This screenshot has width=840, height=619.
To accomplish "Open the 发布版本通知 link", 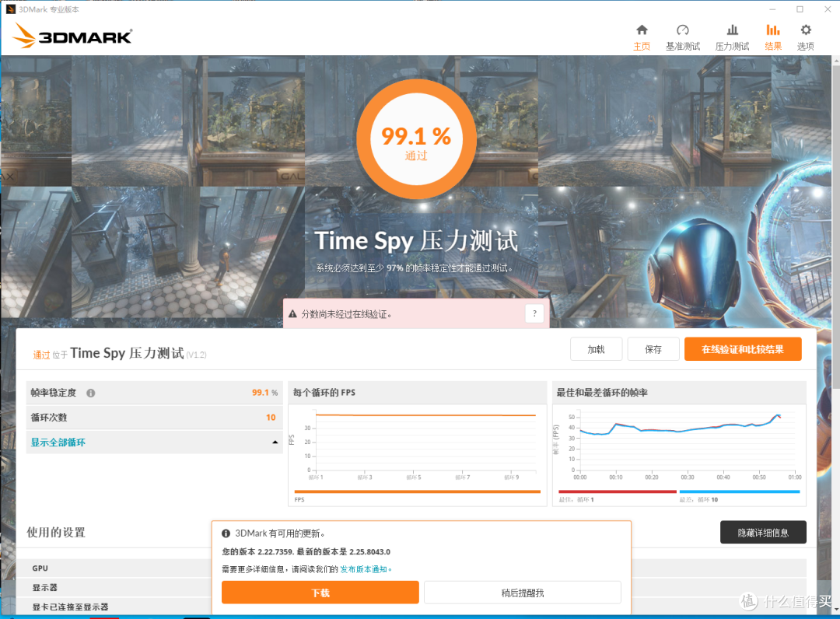I will (366, 569).
